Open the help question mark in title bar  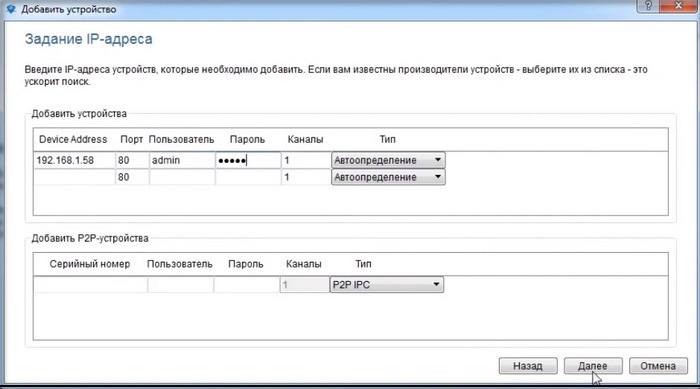[648, 6]
